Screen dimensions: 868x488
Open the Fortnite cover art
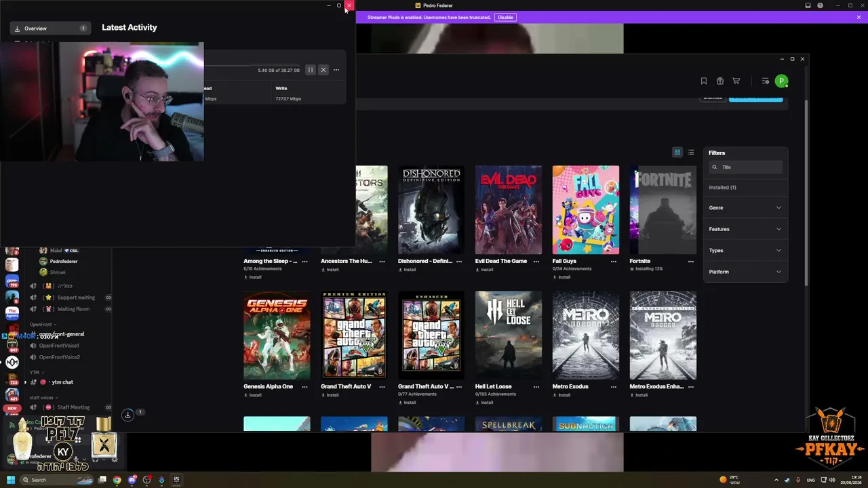click(663, 210)
